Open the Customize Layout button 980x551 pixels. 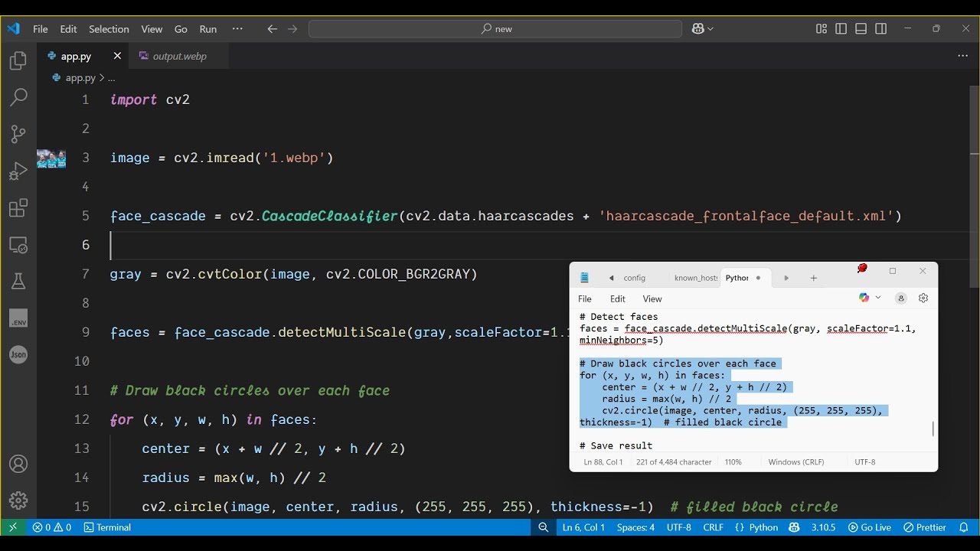(822, 29)
